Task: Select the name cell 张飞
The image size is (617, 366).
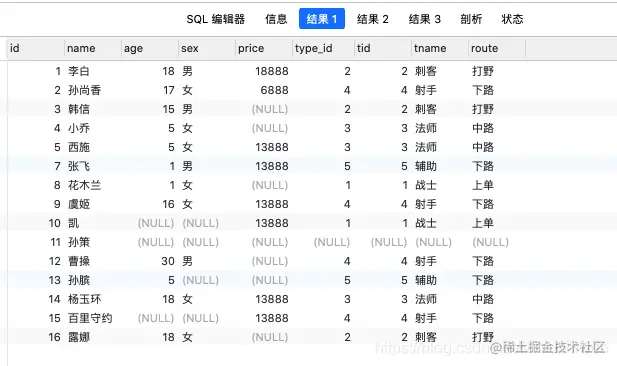Action: pyautogui.click(x=79, y=166)
